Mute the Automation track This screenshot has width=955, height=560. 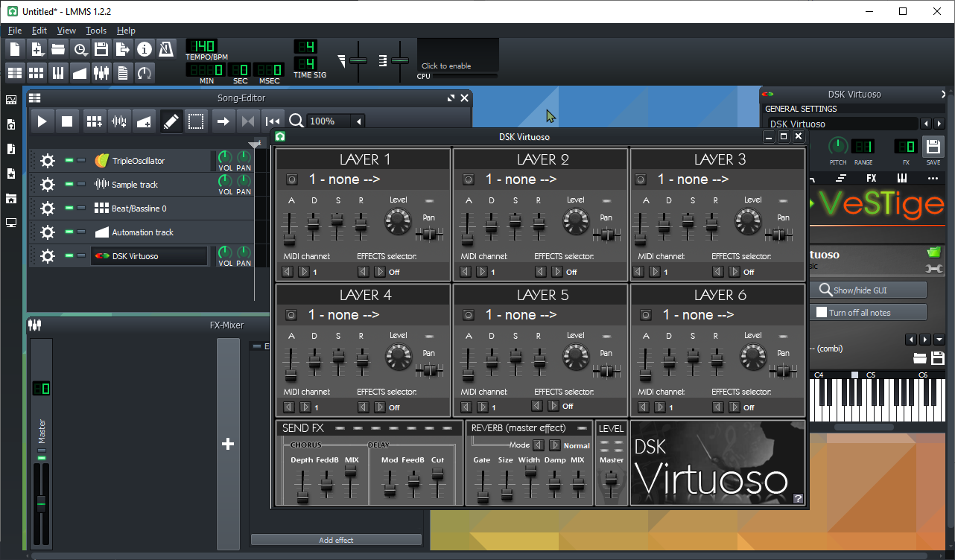pyautogui.click(x=69, y=232)
